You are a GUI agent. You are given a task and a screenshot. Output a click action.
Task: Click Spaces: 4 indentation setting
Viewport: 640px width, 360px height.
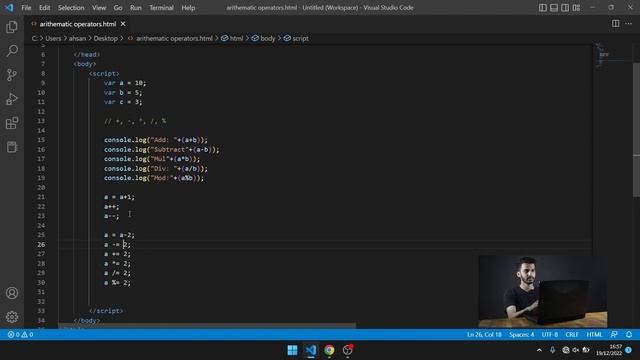[x=521, y=334]
